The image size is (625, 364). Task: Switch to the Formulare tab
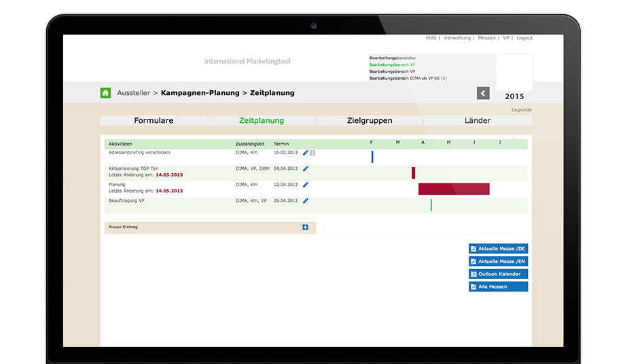click(154, 121)
